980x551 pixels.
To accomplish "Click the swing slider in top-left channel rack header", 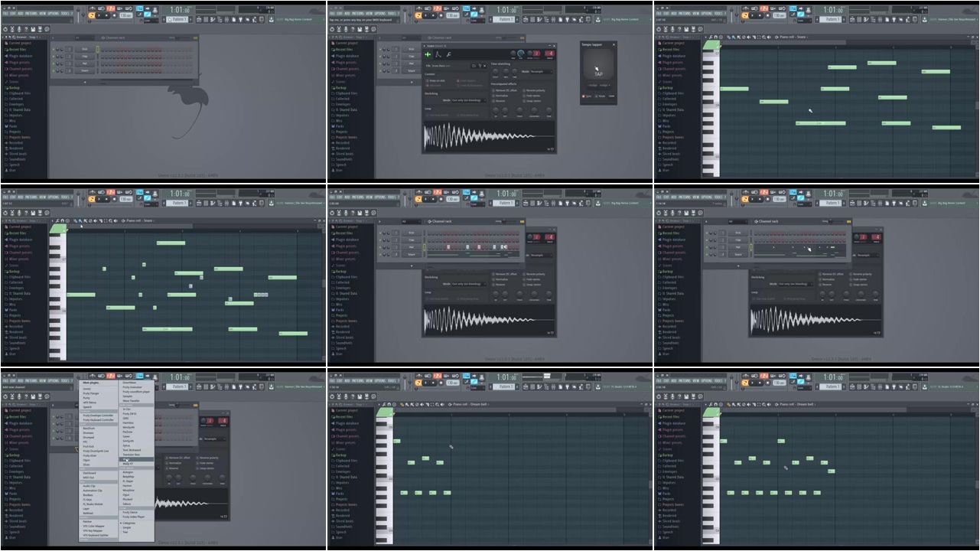I will click(x=182, y=37).
